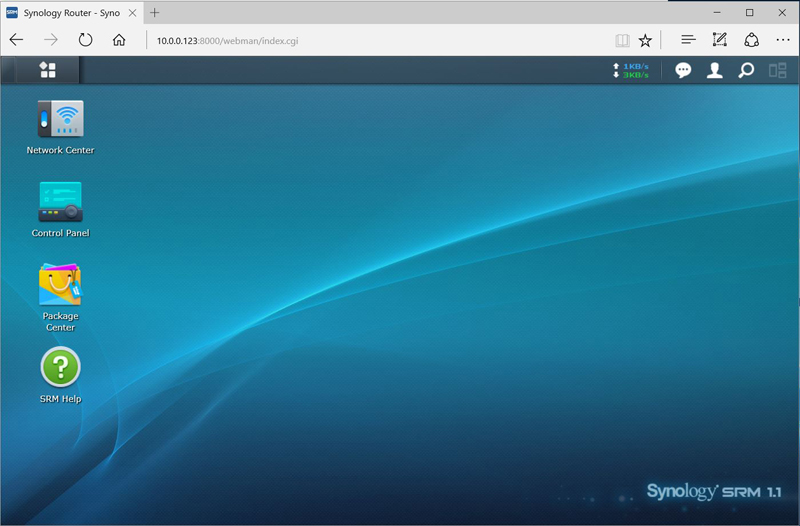The image size is (800, 526).
Task: Go to browser home page
Action: pyautogui.click(x=119, y=40)
